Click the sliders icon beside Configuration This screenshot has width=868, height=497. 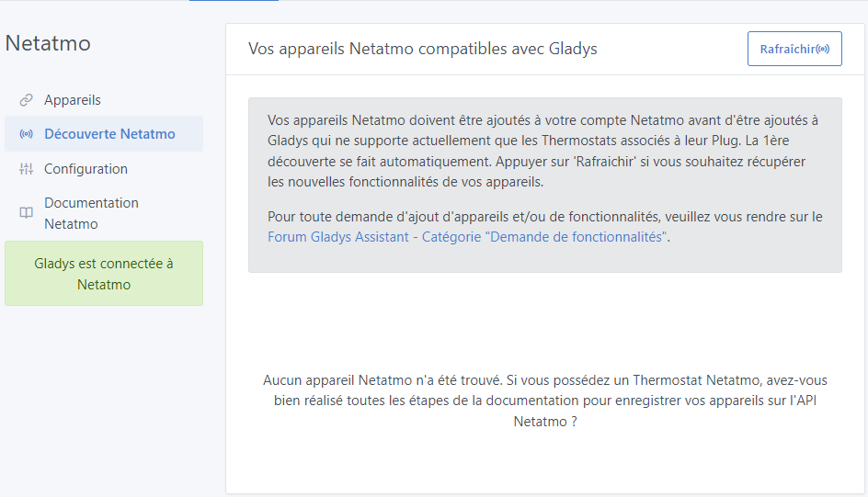(x=26, y=169)
